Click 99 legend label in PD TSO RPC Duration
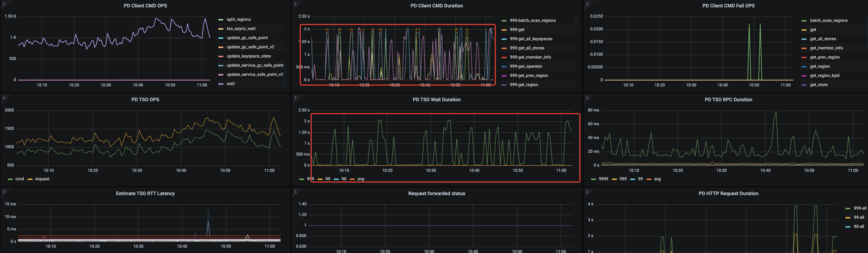This screenshot has width=868, height=253. [640, 179]
